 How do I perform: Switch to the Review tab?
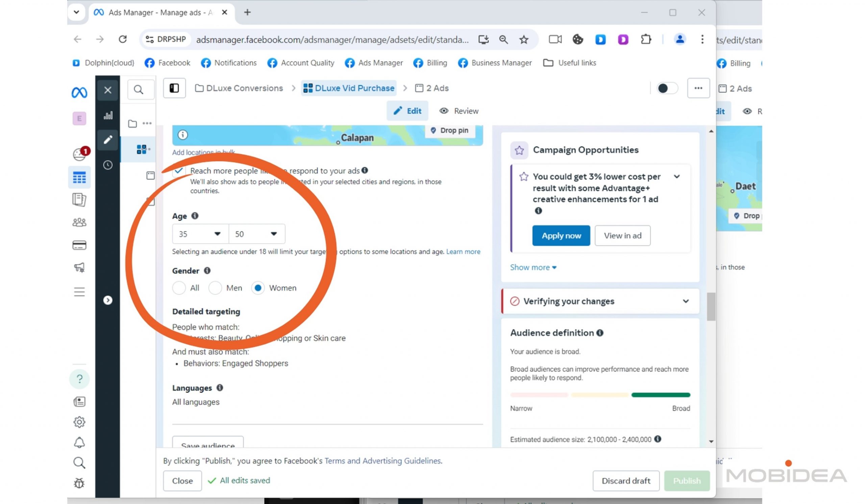click(x=459, y=111)
